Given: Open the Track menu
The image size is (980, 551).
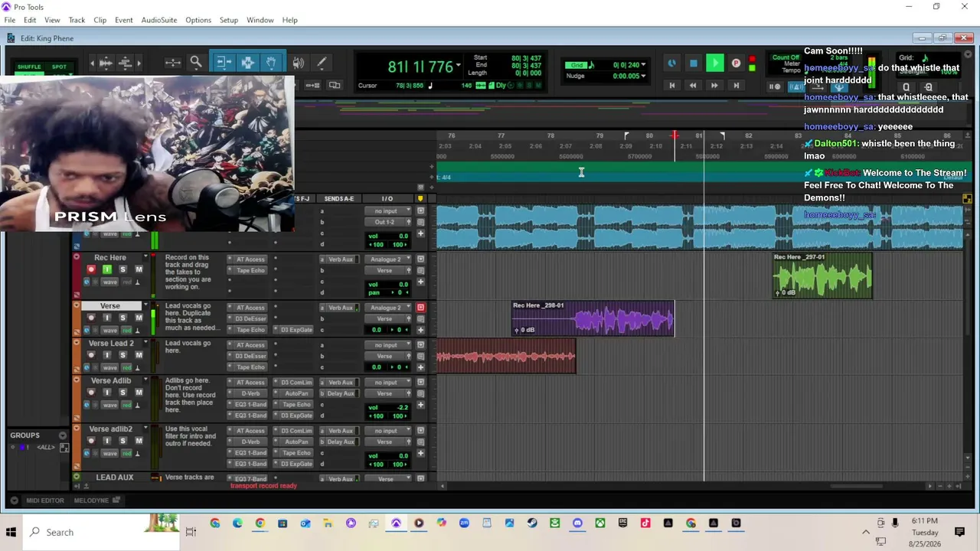Looking at the screenshot, I should point(77,20).
